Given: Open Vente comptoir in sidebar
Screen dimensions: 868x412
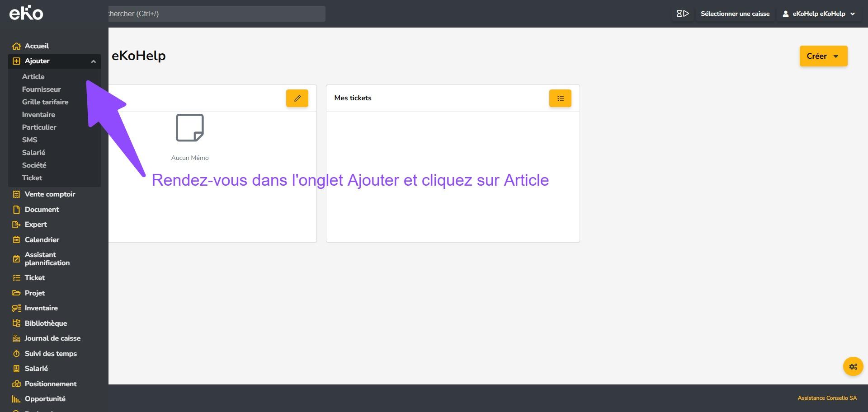Looking at the screenshot, I should (50, 194).
